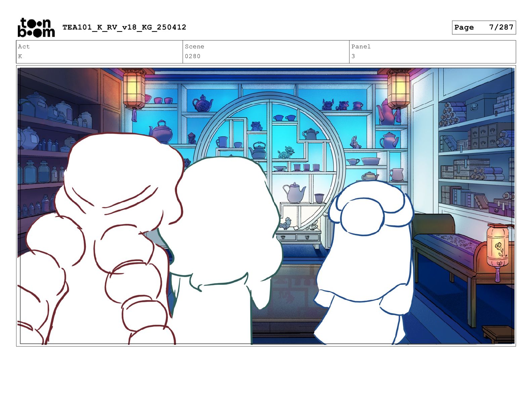Click the Toon Boom logo

pos(36,28)
